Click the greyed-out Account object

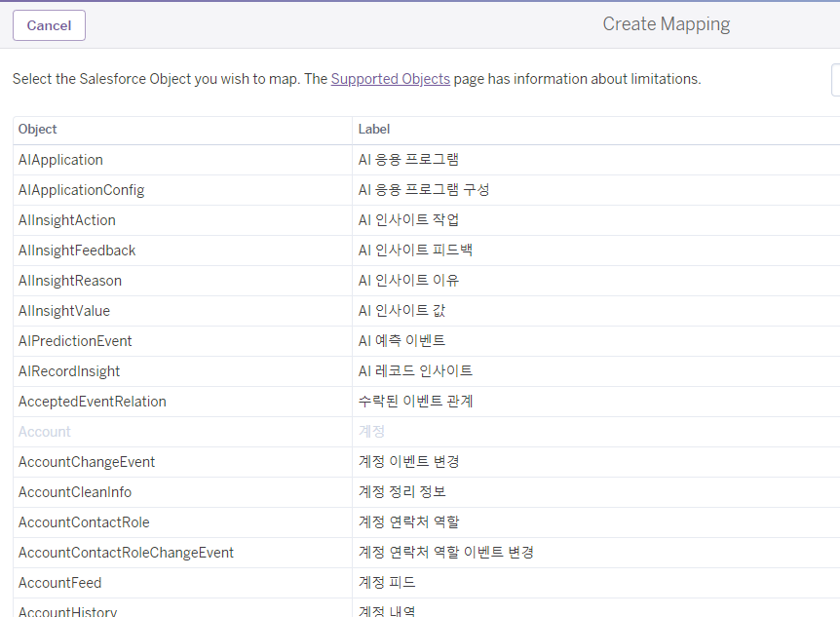[45, 432]
